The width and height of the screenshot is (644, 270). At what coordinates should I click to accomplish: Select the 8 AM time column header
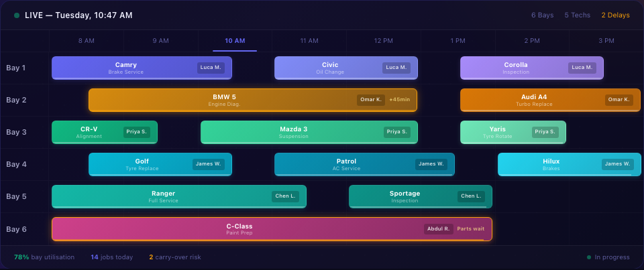[x=87, y=41]
